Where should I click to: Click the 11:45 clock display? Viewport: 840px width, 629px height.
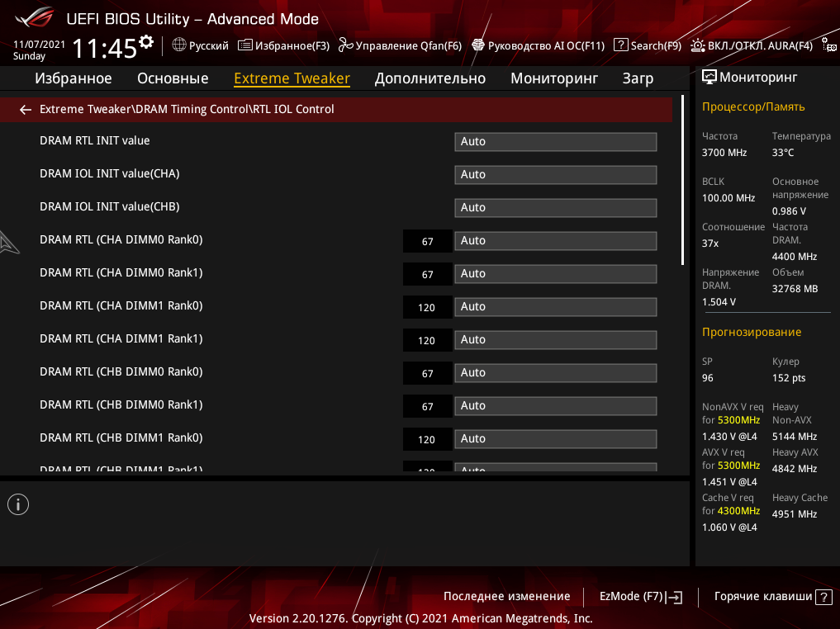click(104, 49)
